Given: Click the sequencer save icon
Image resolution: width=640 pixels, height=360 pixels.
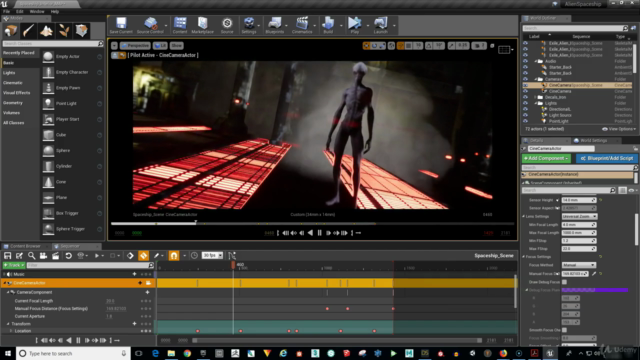Looking at the screenshot, I should (x=7, y=256).
